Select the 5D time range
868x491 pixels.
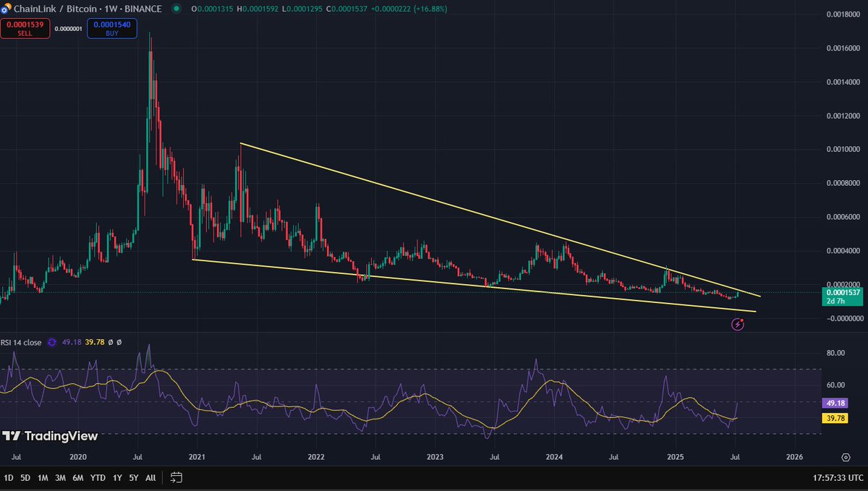click(x=25, y=478)
